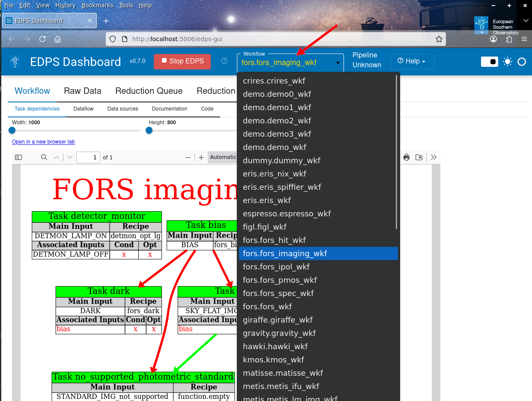Reload the page with the refresh icon
Image resolution: width=532 pixels, height=401 pixels.
[42, 39]
